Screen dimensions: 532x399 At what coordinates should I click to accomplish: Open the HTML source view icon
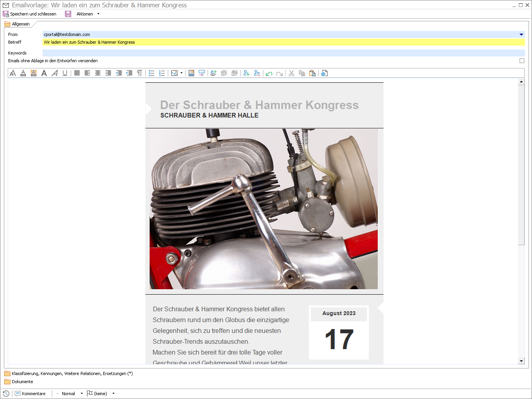click(x=324, y=73)
